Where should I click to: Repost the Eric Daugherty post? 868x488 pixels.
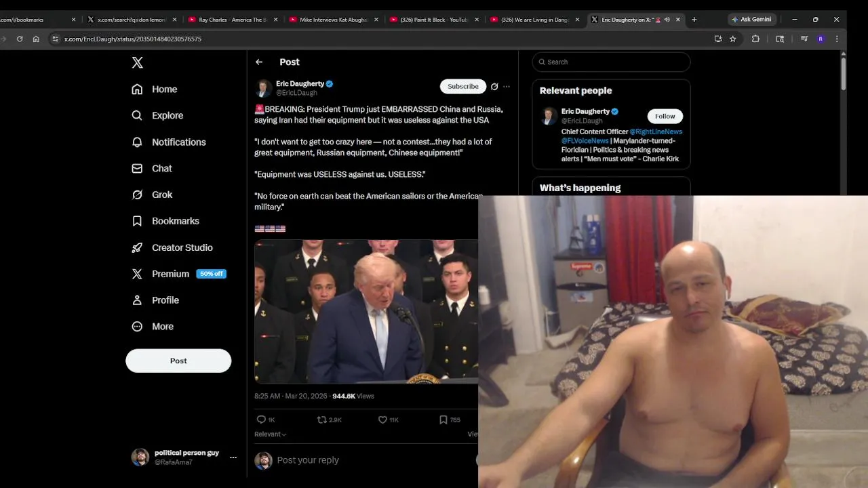pyautogui.click(x=322, y=420)
